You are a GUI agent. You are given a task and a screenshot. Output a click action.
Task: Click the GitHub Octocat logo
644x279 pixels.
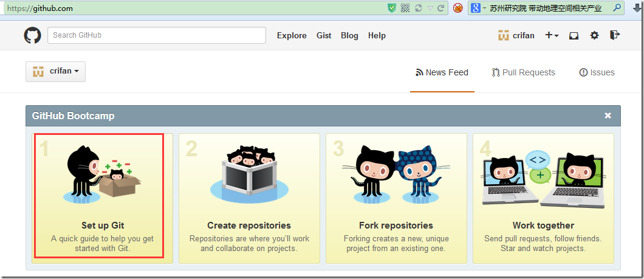pyautogui.click(x=32, y=35)
